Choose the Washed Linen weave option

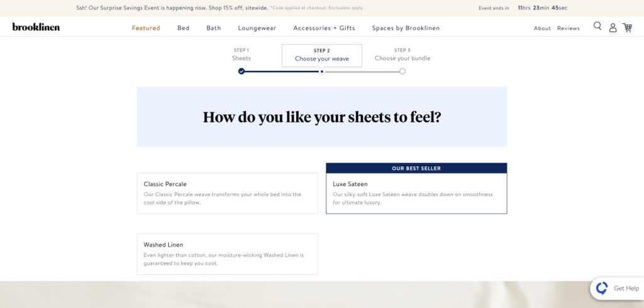tap(227, 254)
